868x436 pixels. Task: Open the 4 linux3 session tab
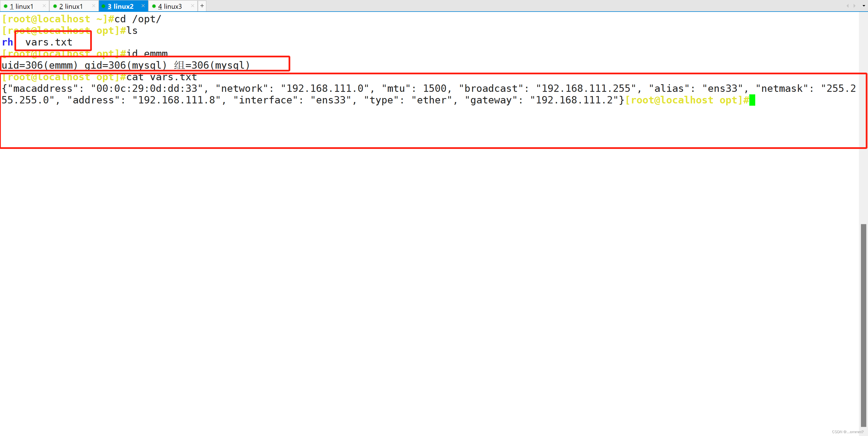coord(170,6)
